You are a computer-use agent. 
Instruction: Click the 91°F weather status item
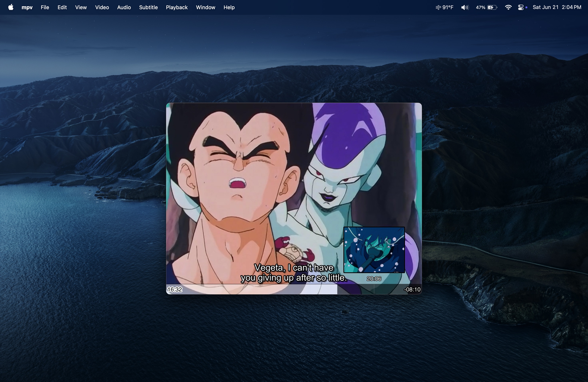click(444, 7)
